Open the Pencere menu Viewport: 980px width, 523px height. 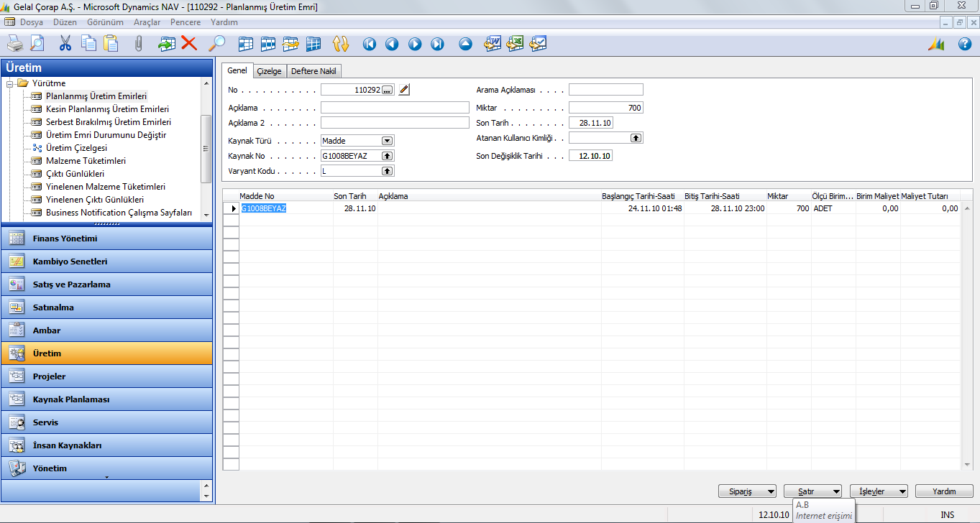186,22
